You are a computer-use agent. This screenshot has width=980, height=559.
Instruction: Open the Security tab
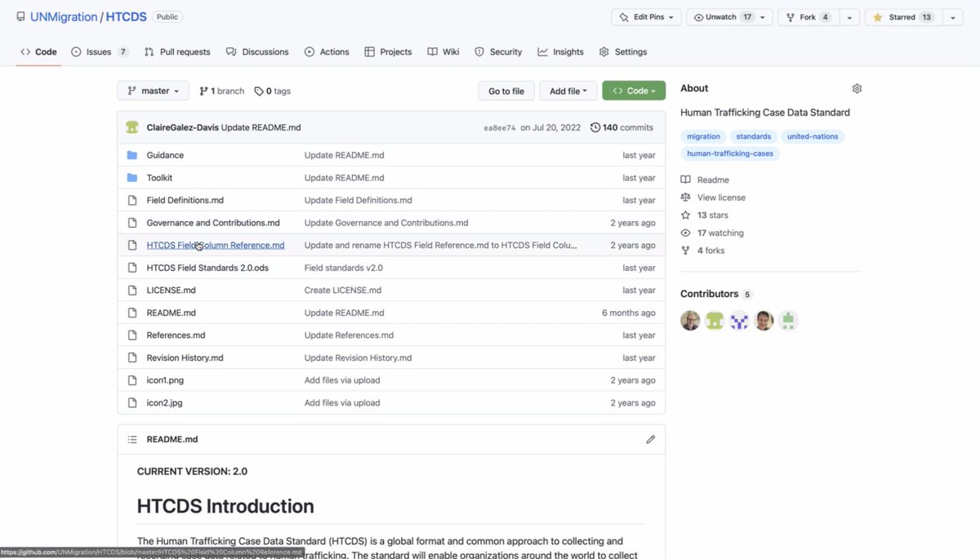point(498,51)
